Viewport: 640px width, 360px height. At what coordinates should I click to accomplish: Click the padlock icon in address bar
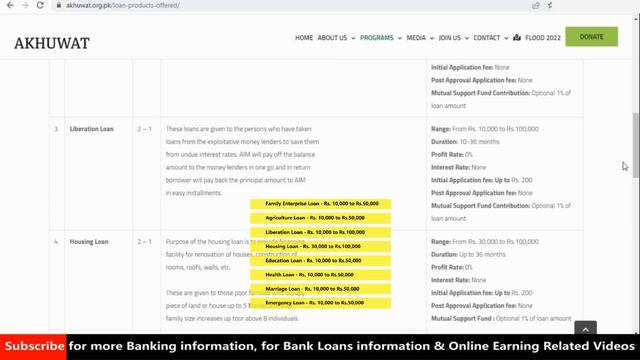pyautogui.click(x=59, y=5)
